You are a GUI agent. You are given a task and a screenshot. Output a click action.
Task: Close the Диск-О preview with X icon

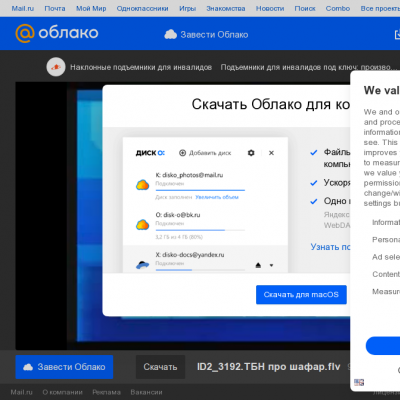[271, 153]
